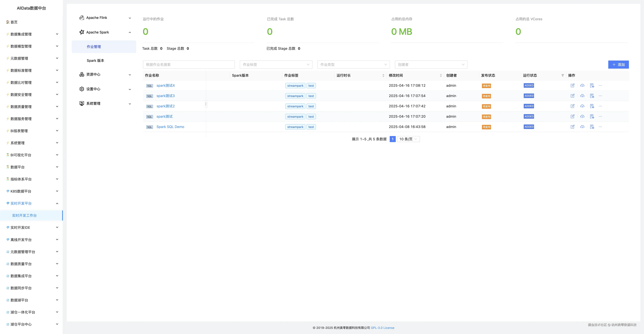
Task: Sort by 运行时长 column arrows
Action: 383,76
